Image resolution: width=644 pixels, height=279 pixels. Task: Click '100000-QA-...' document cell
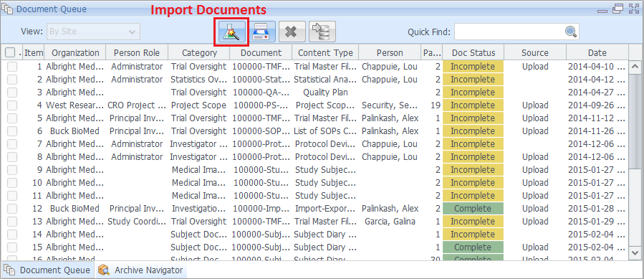(x=261, y=93)
